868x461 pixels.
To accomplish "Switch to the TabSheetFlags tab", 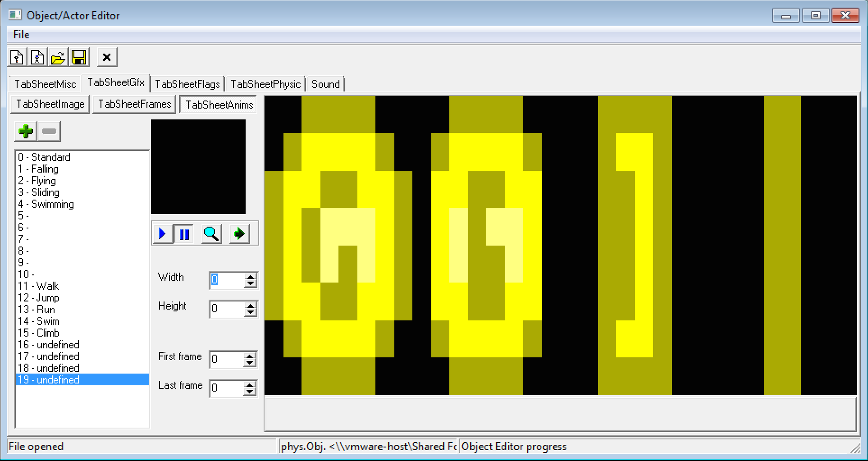I will click(187, 84).
